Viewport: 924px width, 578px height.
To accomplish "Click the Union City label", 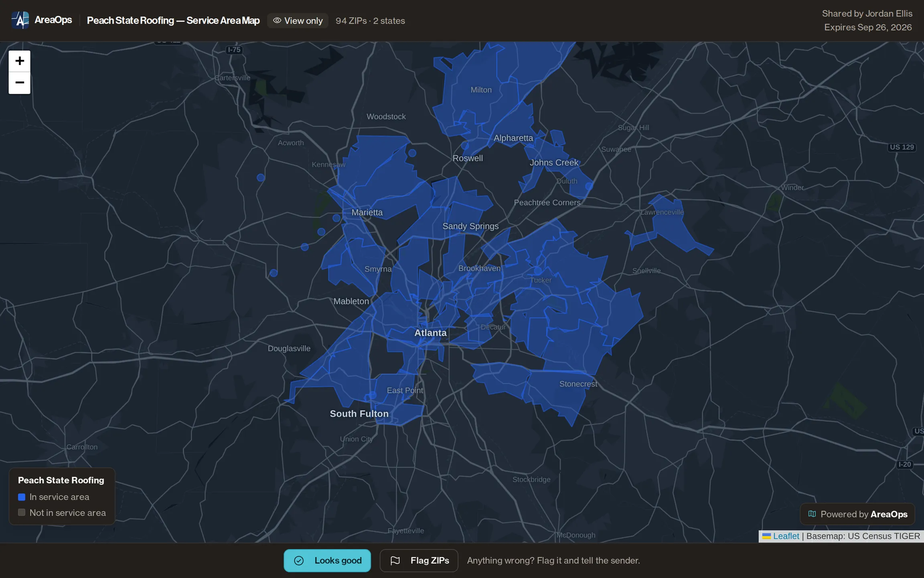I will click(x=357, y=439).
